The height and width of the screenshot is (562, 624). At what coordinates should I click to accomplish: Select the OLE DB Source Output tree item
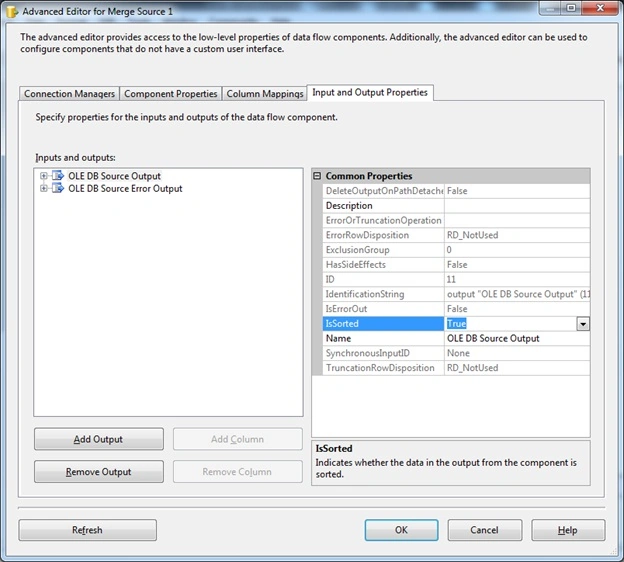(114, 176)
